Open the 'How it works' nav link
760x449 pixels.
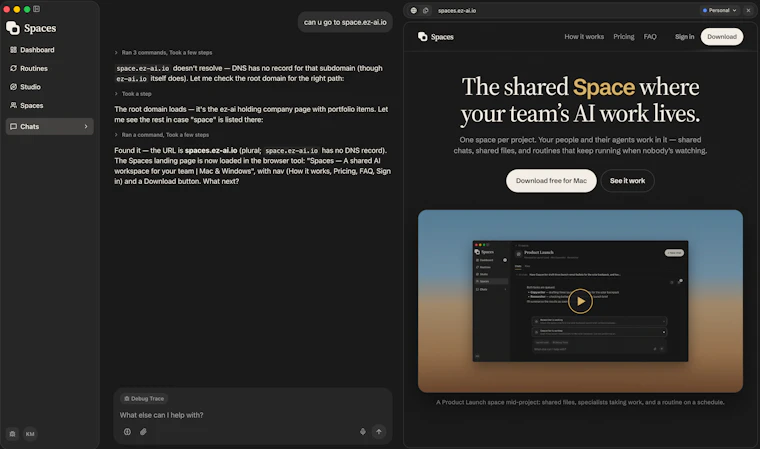point(584,37)
